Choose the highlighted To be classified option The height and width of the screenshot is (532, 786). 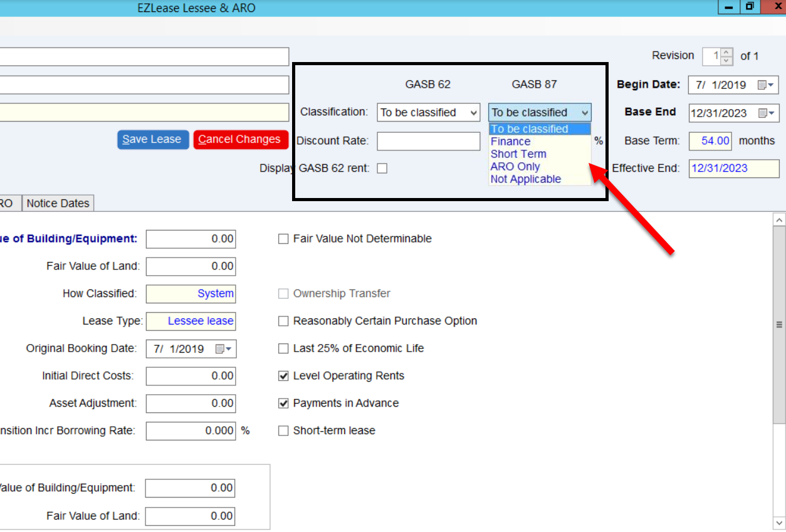point(540,129)
